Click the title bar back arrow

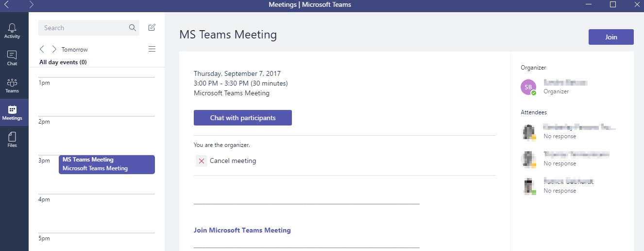coord(7,4)
